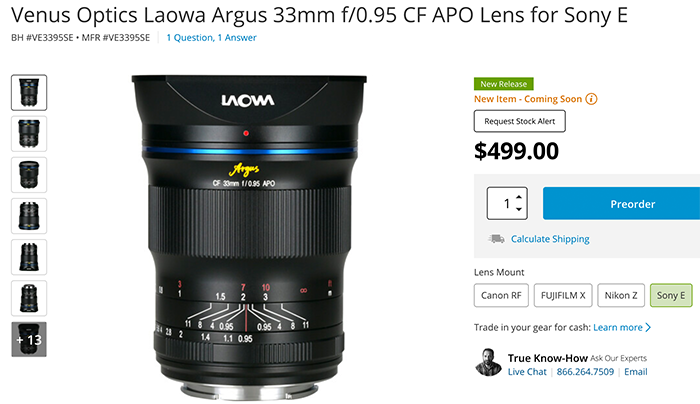Click the Preorder button
Image resolution: width=700 pixels, height=404 pixels.
click(621, 204)
